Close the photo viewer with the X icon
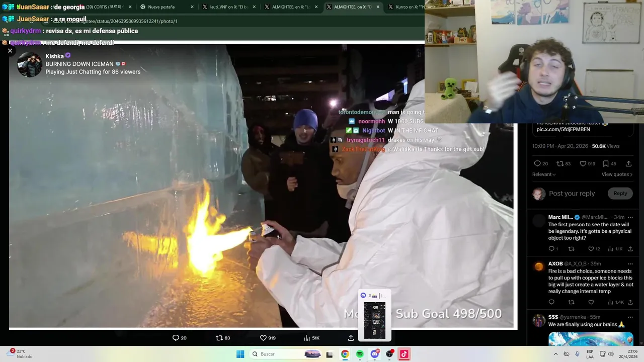The height and width of the screenshot is (362, 644). (10, 50)
